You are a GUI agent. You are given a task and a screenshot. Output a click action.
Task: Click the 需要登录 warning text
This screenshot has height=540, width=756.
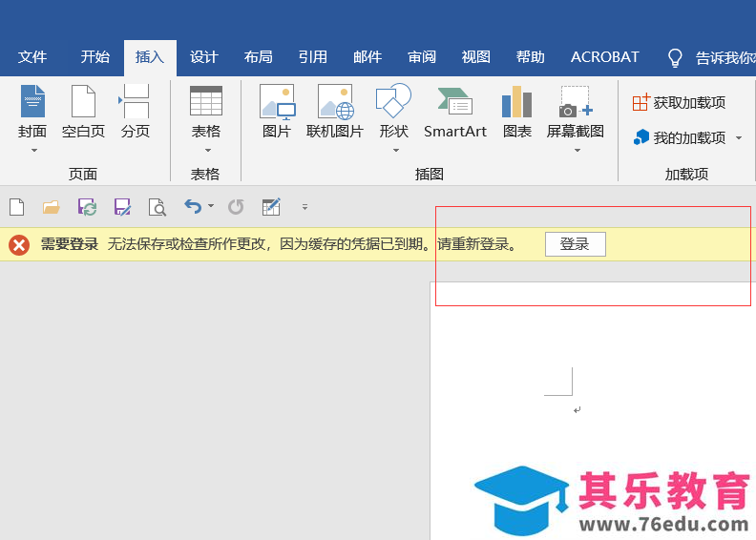70,244
